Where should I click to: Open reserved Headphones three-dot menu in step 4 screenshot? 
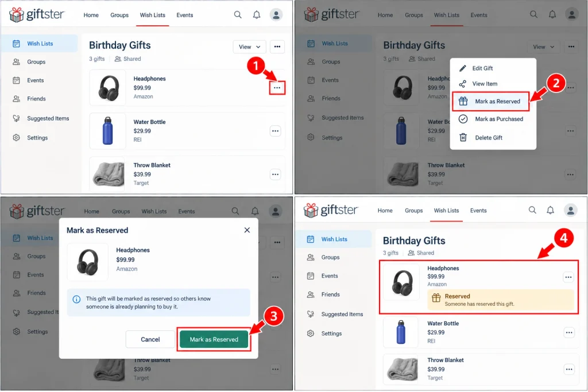568,277
